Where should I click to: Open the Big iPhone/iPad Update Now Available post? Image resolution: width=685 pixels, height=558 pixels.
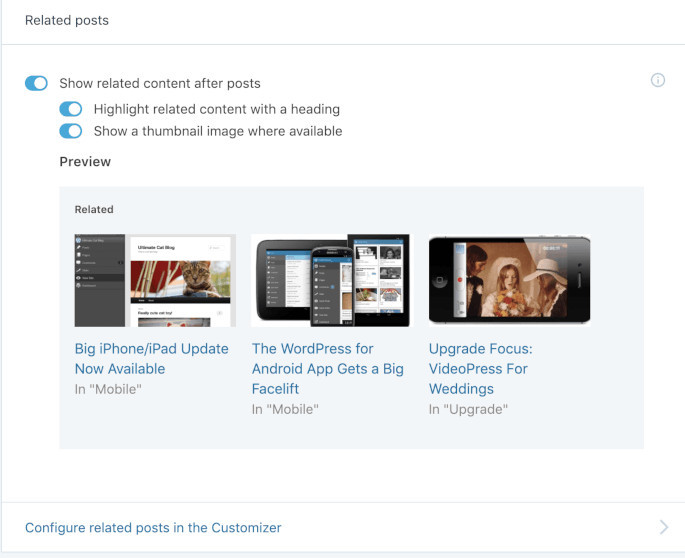[151, 359]
